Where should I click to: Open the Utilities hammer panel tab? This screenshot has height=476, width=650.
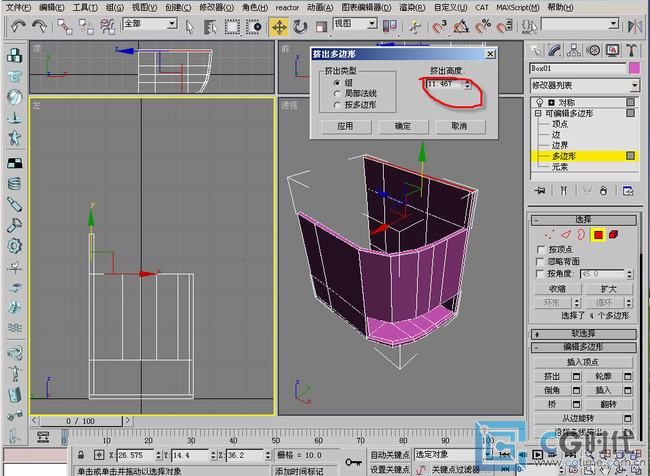(631, 51)
